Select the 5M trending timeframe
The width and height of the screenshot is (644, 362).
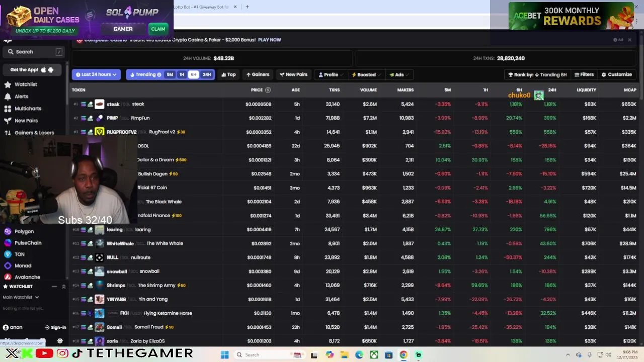[170, 75]
